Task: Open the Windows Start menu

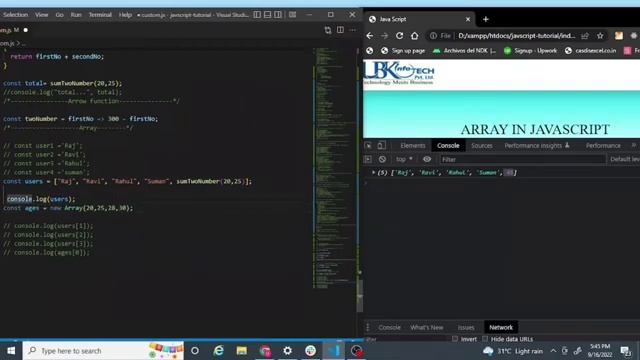Action: point(11,351)
